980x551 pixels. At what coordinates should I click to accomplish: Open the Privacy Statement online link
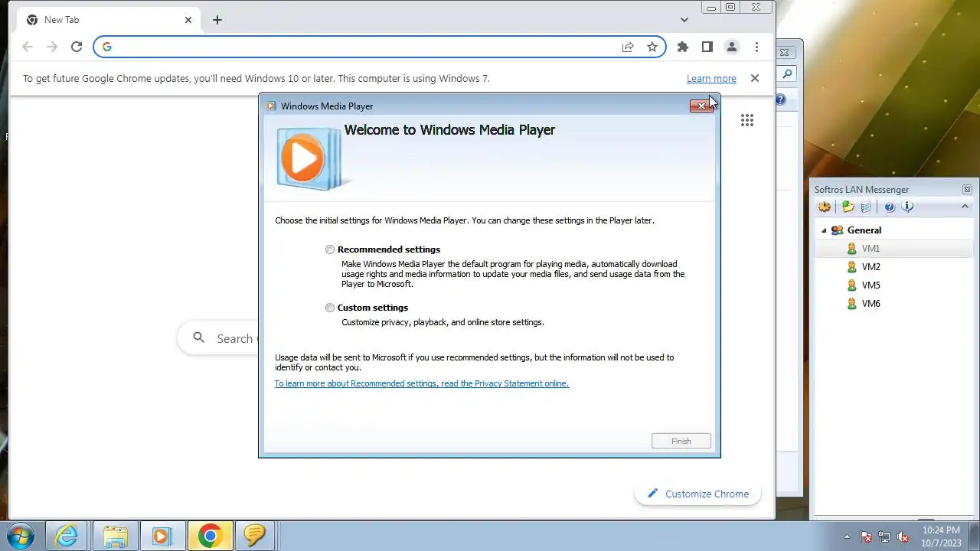422,383
